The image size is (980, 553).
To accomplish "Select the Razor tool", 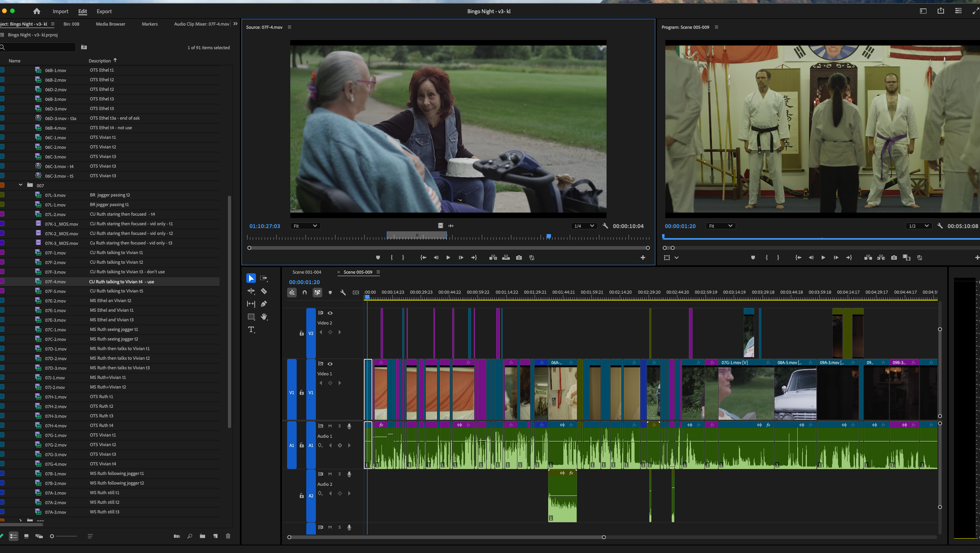I will click(x=264, y=291).
